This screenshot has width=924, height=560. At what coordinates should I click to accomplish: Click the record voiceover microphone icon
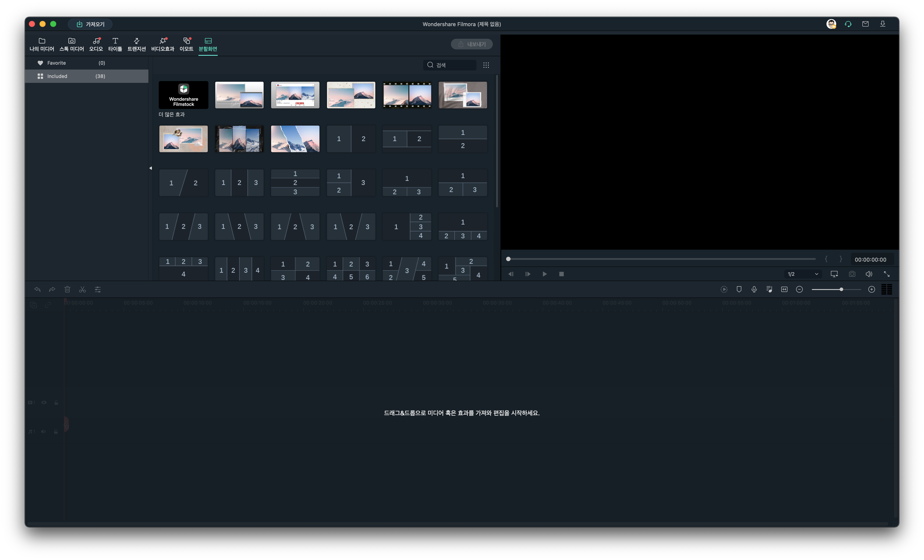point(754,289)
